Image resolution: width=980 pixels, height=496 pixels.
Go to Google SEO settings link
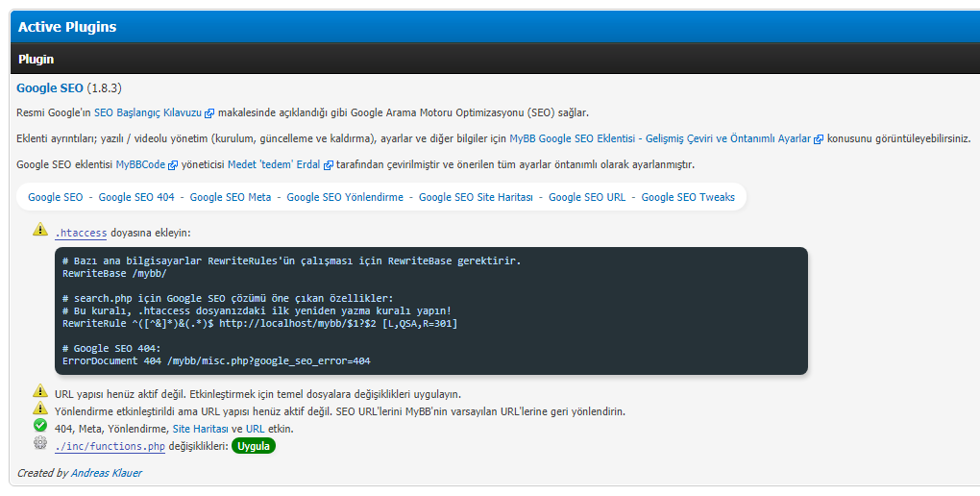click(x=55, y=197)
